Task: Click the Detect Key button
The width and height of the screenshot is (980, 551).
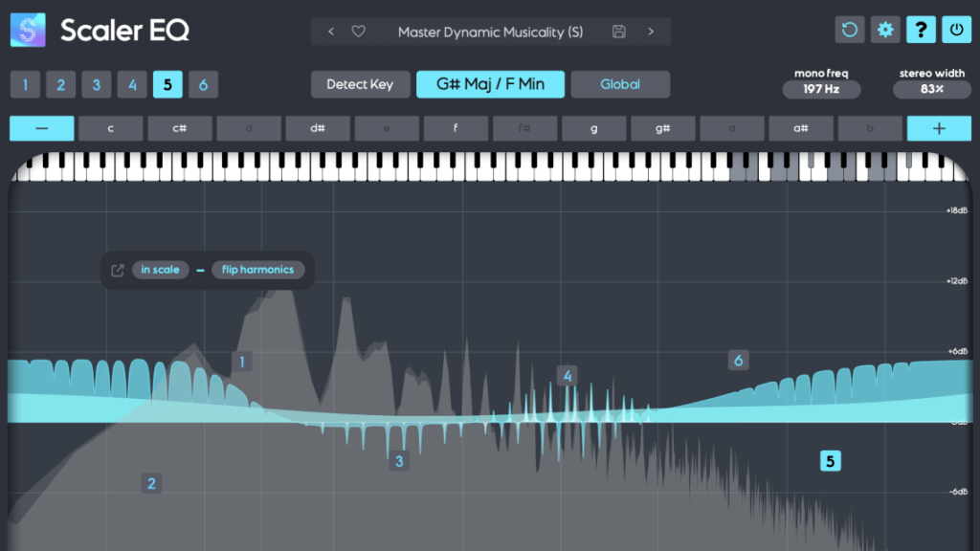Action: (360, 84)
